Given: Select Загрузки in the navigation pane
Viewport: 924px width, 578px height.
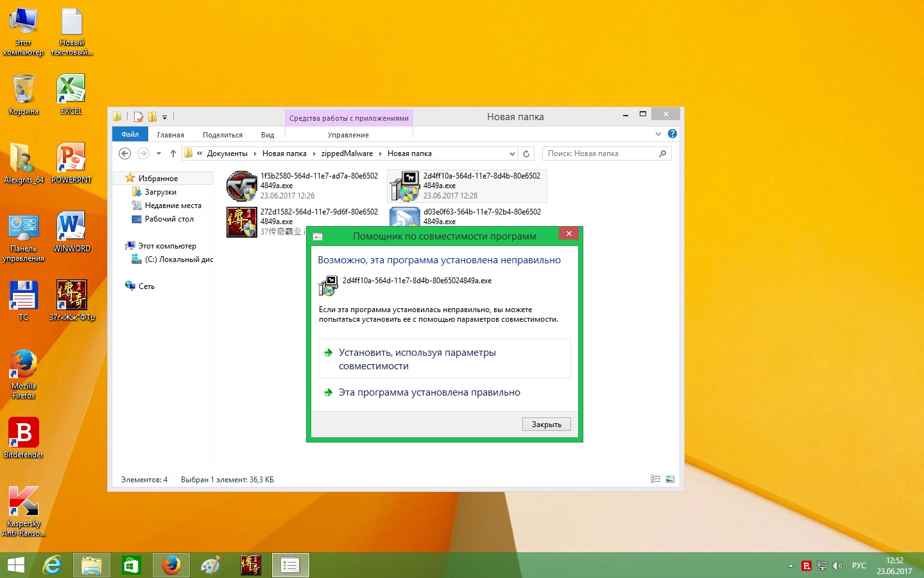Looking at the screenshot, I should [x=160, y=192].
